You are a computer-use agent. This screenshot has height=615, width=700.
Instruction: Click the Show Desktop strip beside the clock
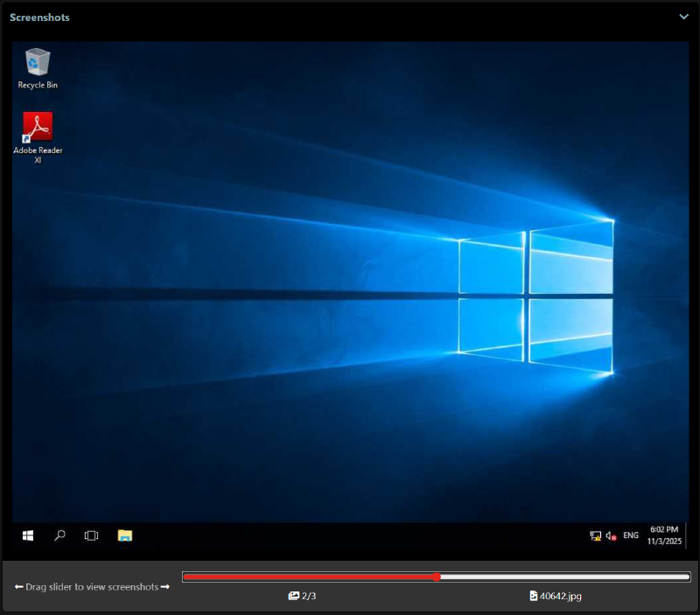pos(686,535)
